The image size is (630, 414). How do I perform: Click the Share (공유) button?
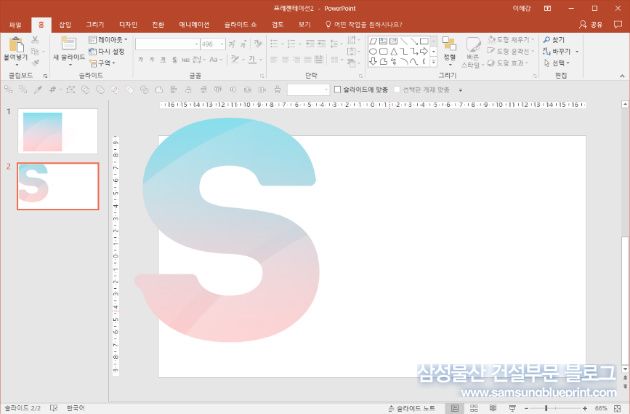coord(591,25)
